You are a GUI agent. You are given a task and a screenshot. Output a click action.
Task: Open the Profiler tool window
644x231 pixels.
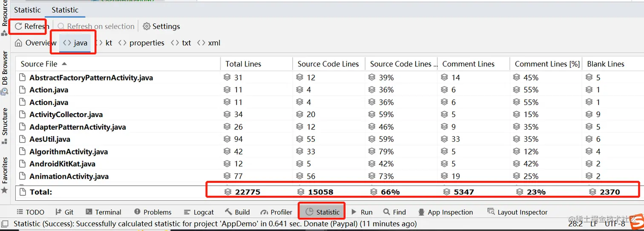click(276, 212)
